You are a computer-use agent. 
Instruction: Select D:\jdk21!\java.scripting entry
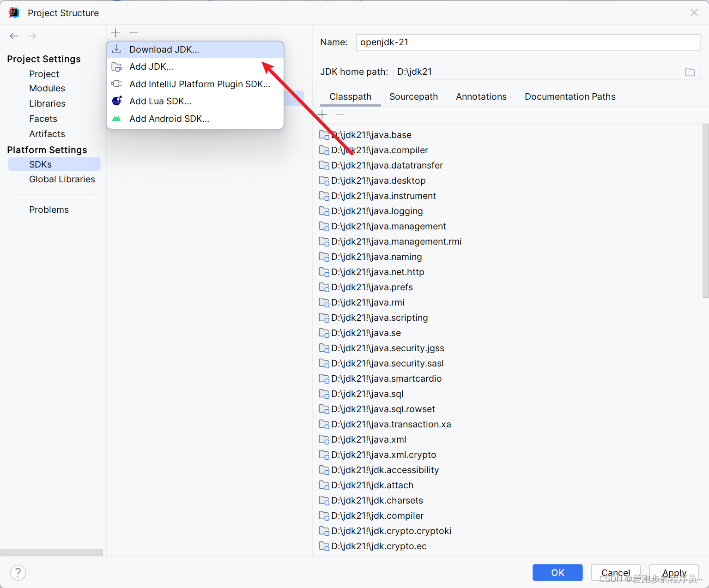click(x=379, y=318)
